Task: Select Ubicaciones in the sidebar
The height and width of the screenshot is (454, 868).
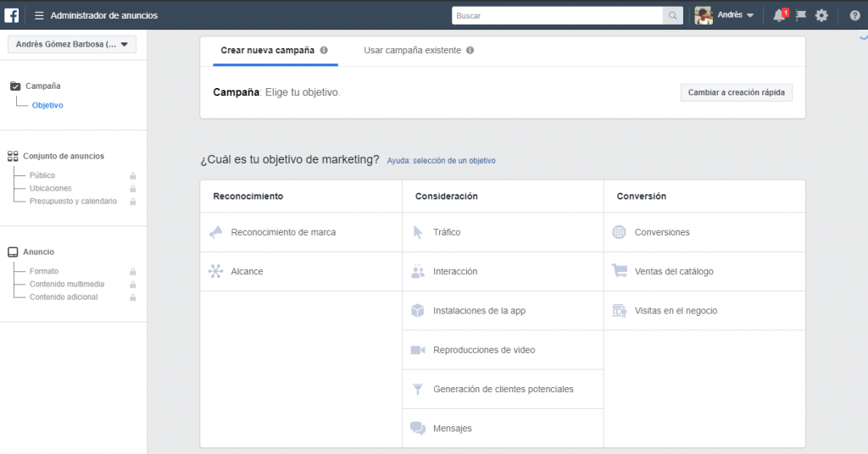Action: pos(50,188)
